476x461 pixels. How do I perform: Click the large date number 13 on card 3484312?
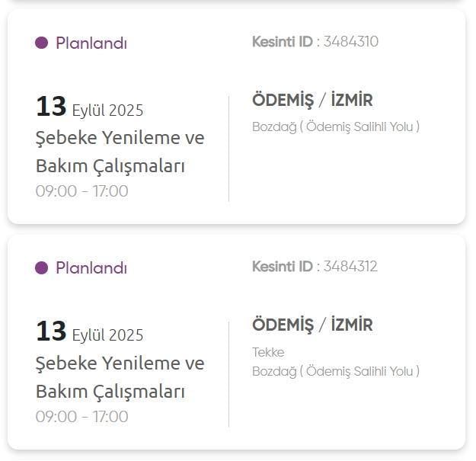(x=51, y=331)
